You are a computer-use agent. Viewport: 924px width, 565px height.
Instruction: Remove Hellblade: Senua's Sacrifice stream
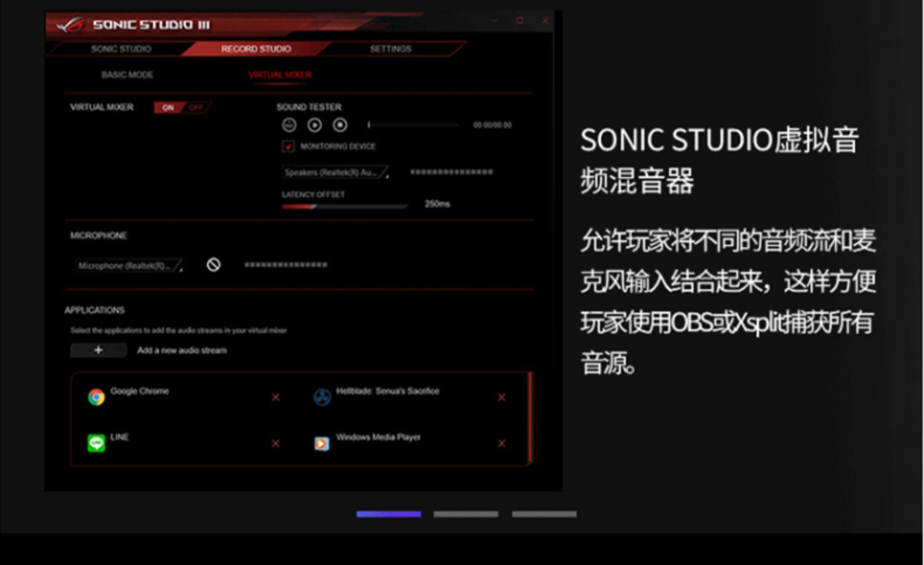click(x=501, y=397)
